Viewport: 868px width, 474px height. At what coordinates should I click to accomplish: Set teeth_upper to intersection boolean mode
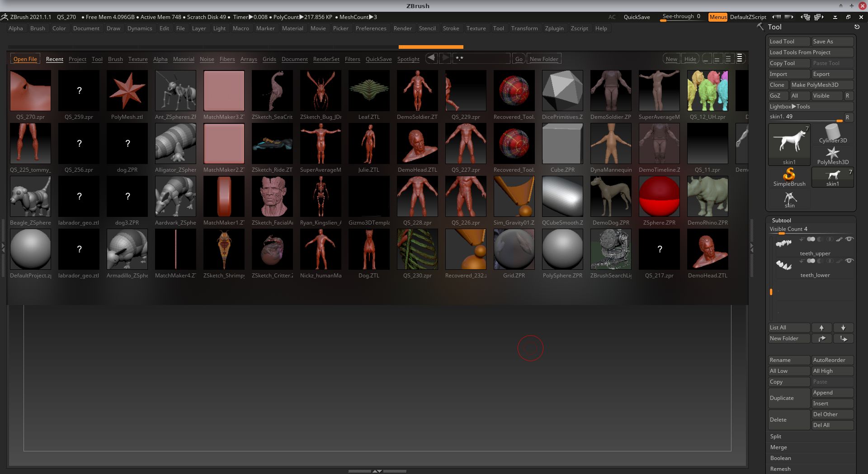point(830,239)
